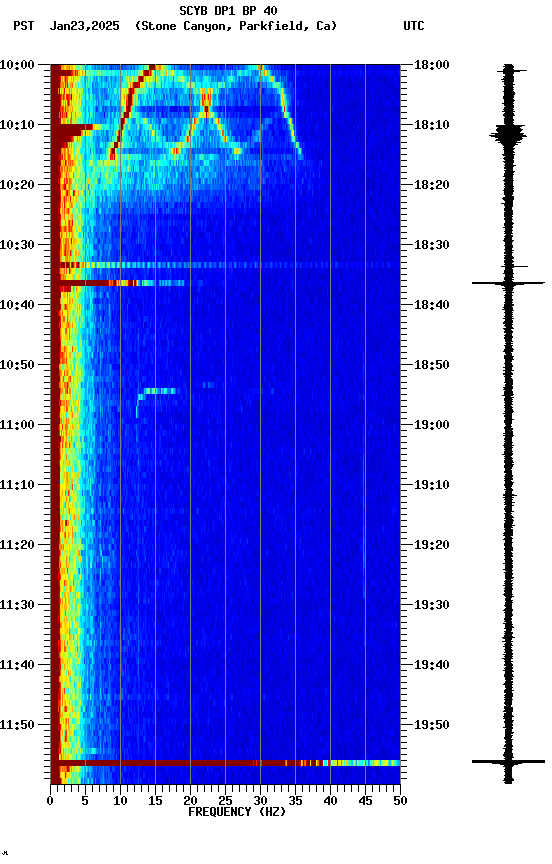Click the '25' frequency axis tick label
Screen dimensions: 552x864
225,801
